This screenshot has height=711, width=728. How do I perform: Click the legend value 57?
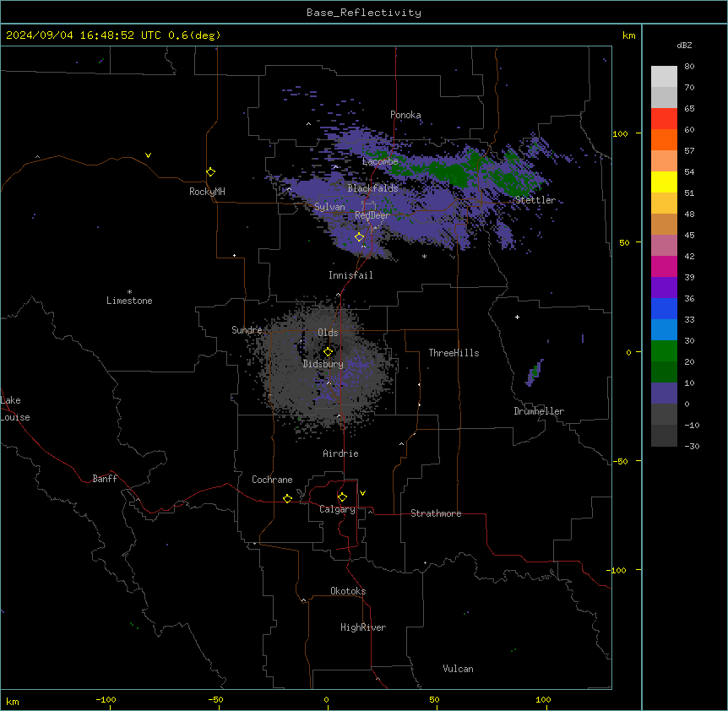point(689,151)
